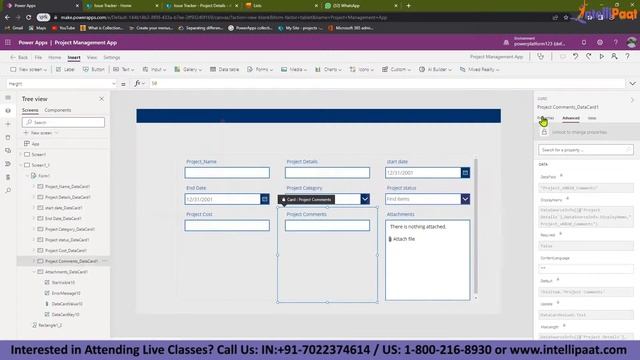This screenshot has height=360, width=640.
Task: Open the Text dropdown in ribbon
Action: (x=124, y=69)
